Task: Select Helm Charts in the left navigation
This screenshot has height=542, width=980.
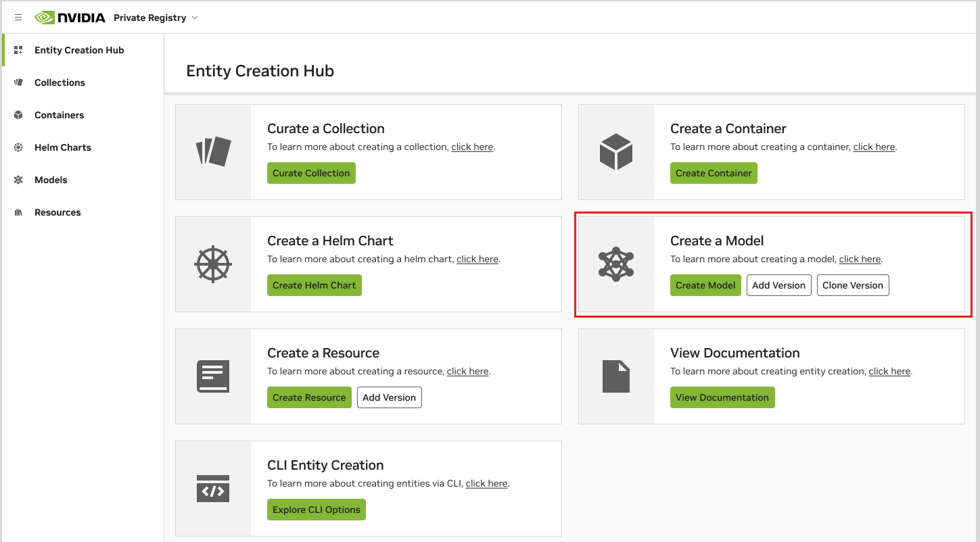Action: click(63, 147)
